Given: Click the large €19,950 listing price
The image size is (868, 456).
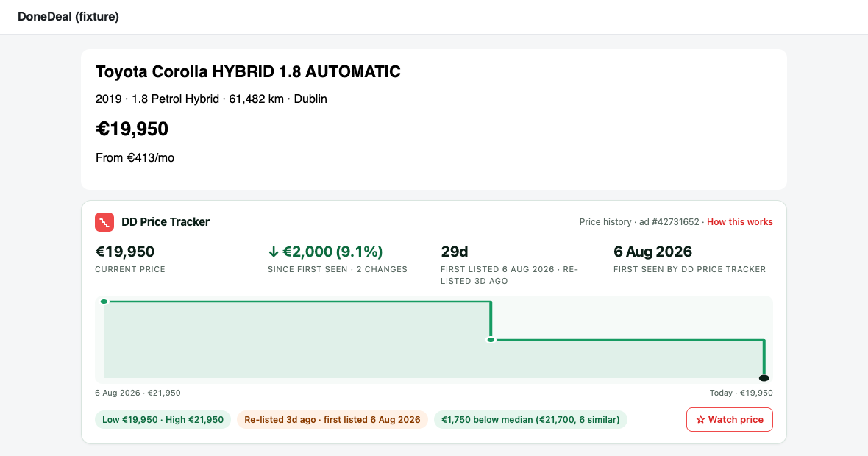Looking at the screenshot, I should click(132, 129).
